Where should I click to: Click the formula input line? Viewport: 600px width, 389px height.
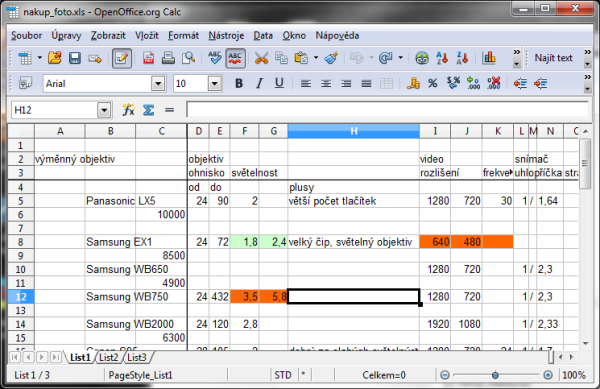click(x=387, y=110)
